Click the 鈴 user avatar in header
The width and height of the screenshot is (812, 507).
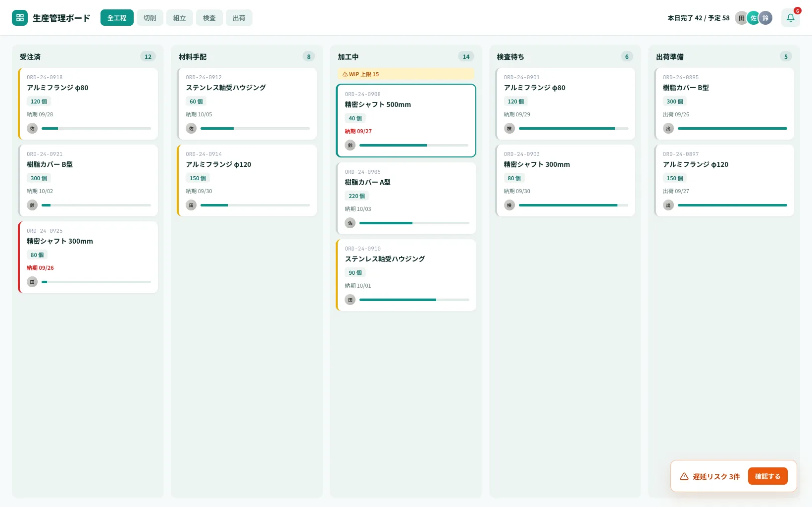pyautogui.click(x=765, y=18)
